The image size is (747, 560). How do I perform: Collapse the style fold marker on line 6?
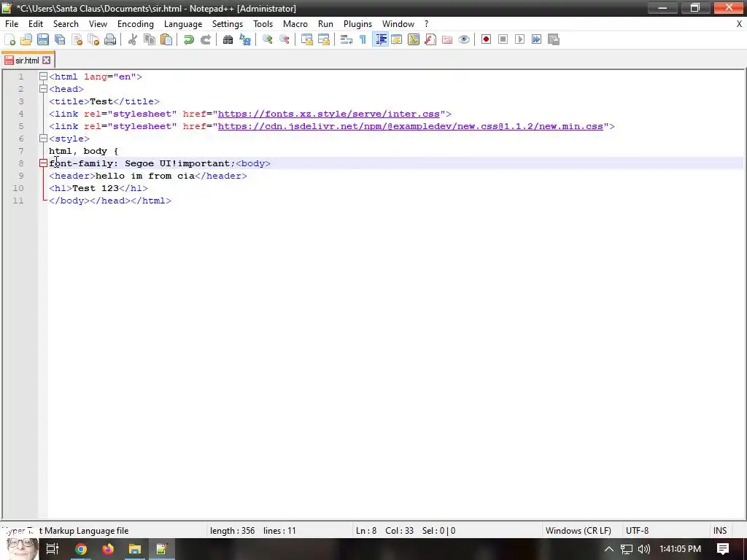pyautogui.click(x=43, y=138)
